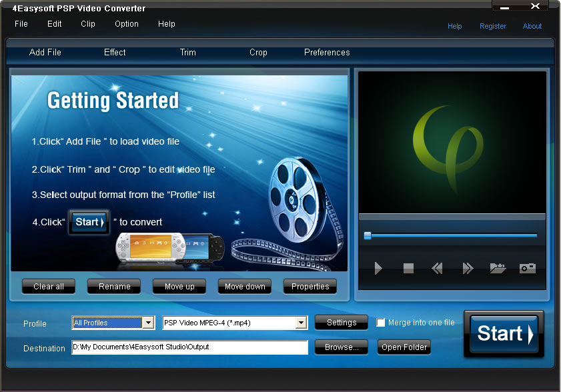
Task: Click the preview seek slider
Action: point(451,235)
